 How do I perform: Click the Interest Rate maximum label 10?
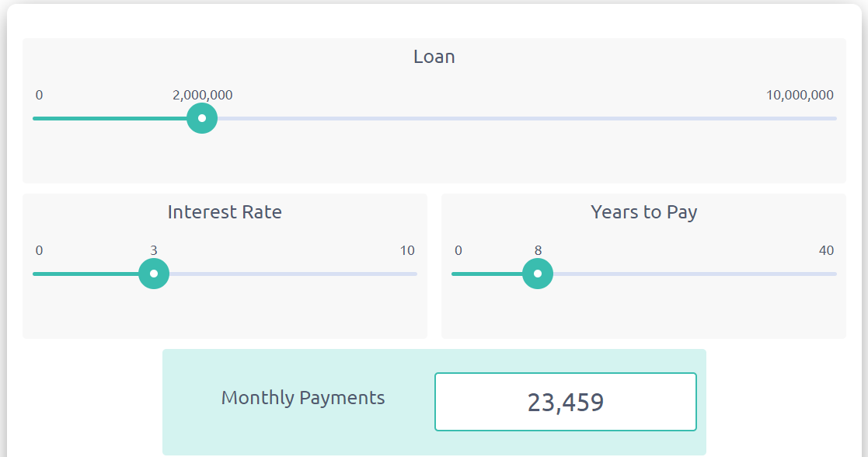pyautogui.click(x=407, y=250)
